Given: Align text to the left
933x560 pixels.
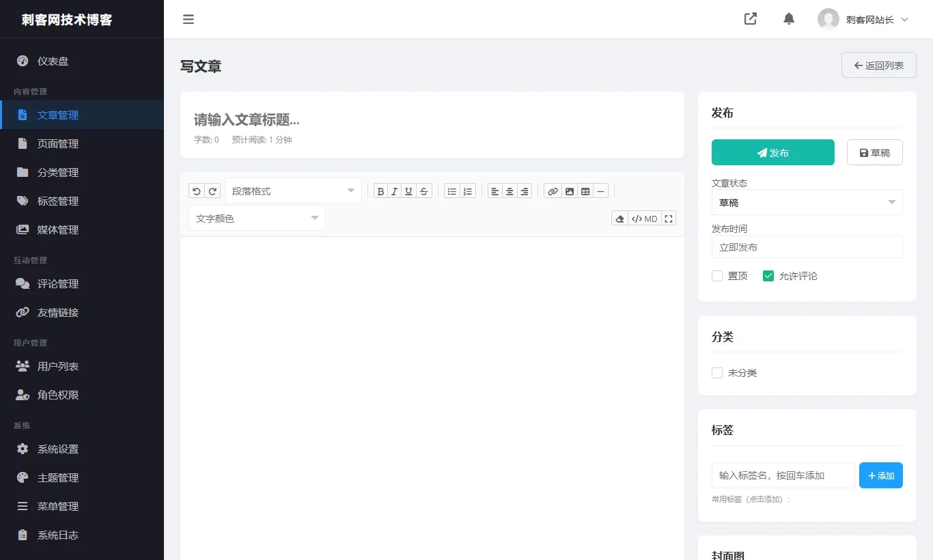Looking at the screenshot, I should click(495, 191).
